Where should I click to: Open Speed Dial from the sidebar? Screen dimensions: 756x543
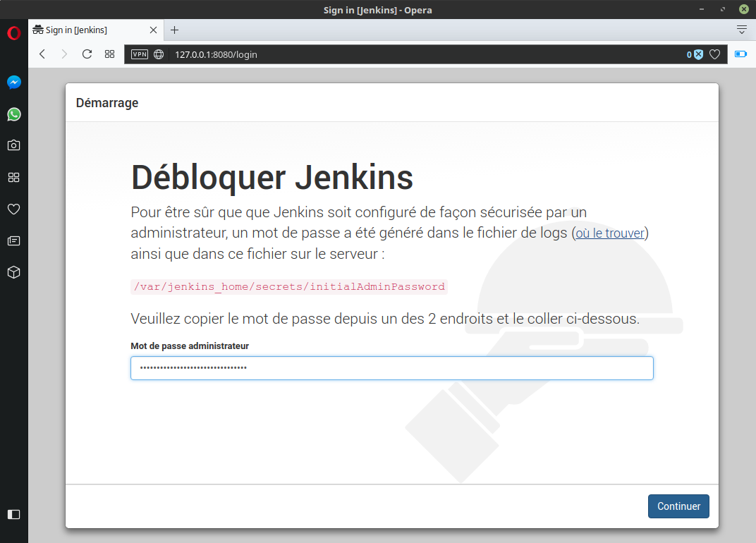tap(13, 177)
